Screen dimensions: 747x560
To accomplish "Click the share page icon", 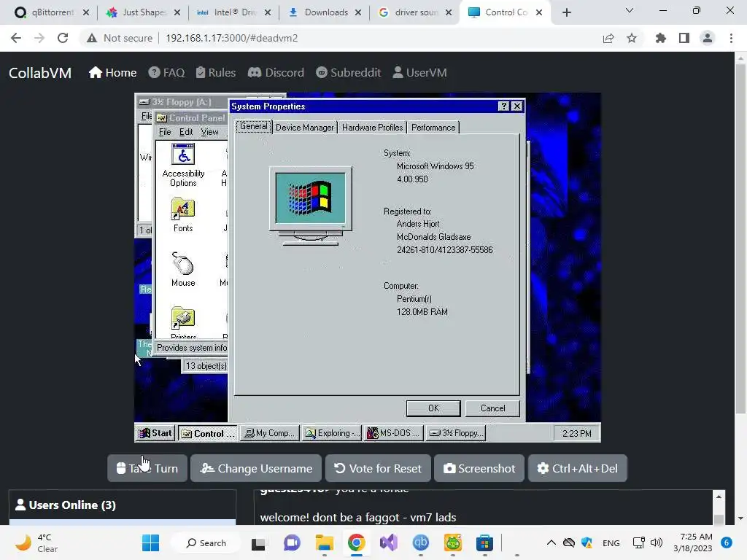I will 608,38.
